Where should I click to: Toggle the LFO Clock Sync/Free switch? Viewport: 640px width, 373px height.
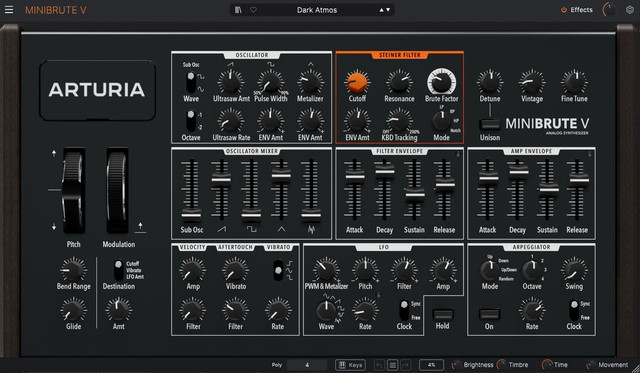(404, 311)
